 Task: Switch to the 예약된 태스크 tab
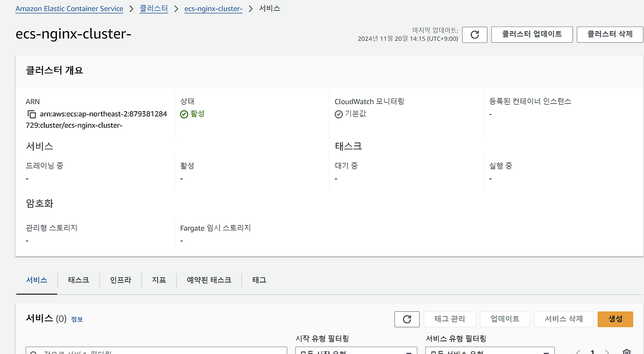[209, 280]
